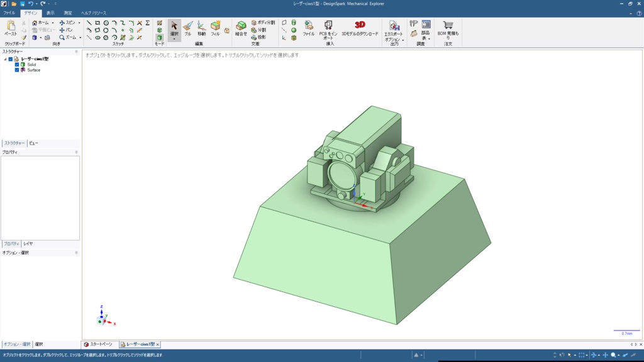Open the view style cube dropdown arrow
Viewport: 644px width, 362px height.
pyautogui.click(x=40, y=38)
